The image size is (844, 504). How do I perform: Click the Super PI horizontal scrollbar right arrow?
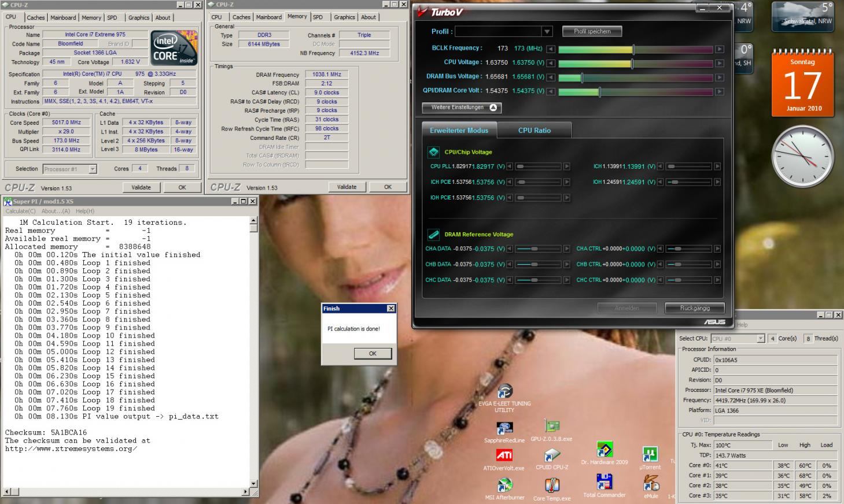click(x=245, y=493)
